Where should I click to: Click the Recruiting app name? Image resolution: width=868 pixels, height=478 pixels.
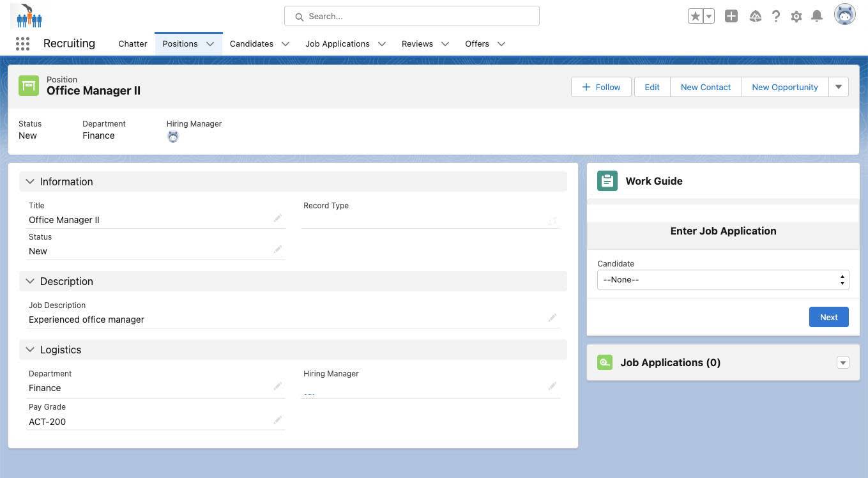click(x=69, y=43)
